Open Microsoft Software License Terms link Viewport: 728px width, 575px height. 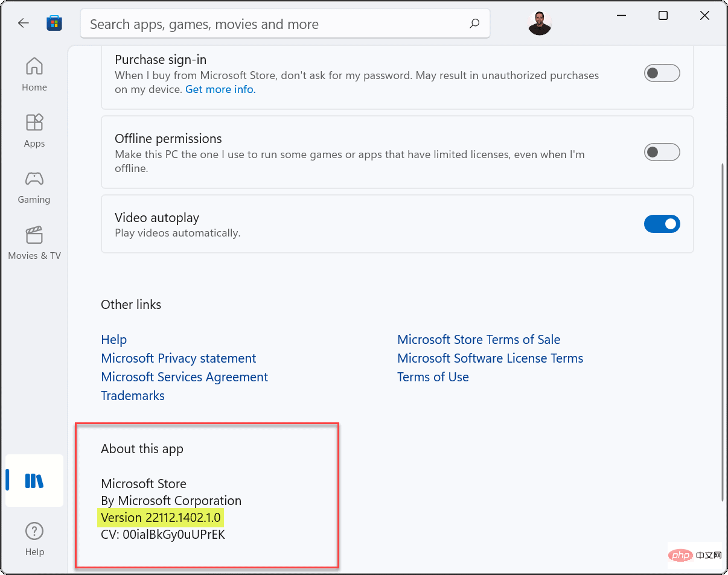click(490, 358)
